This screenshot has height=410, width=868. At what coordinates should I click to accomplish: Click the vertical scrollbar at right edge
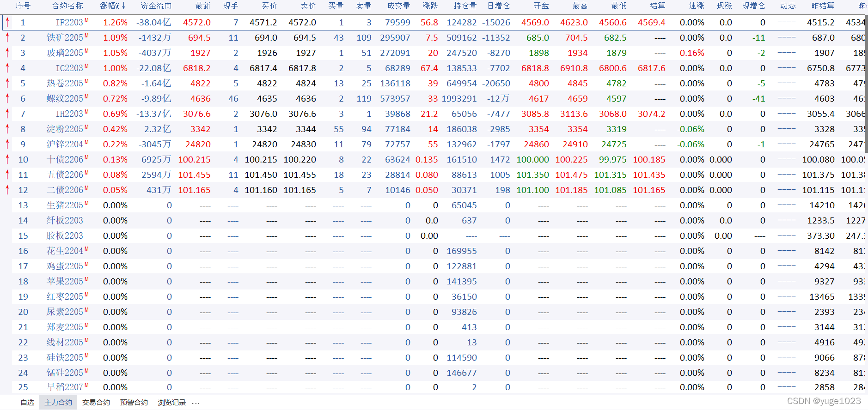click(x=866, y=83)
